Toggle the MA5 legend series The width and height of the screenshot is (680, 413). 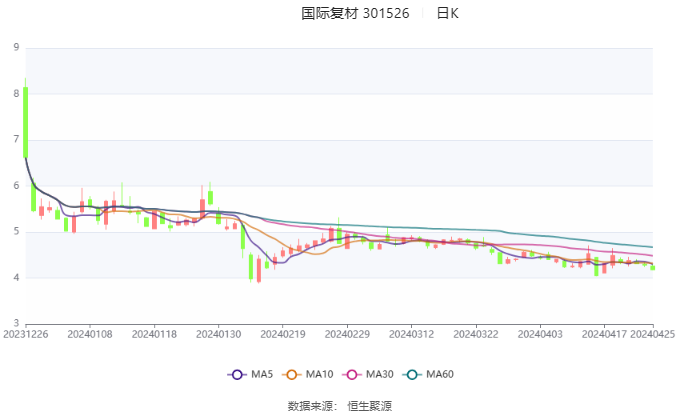pos(250,374)
